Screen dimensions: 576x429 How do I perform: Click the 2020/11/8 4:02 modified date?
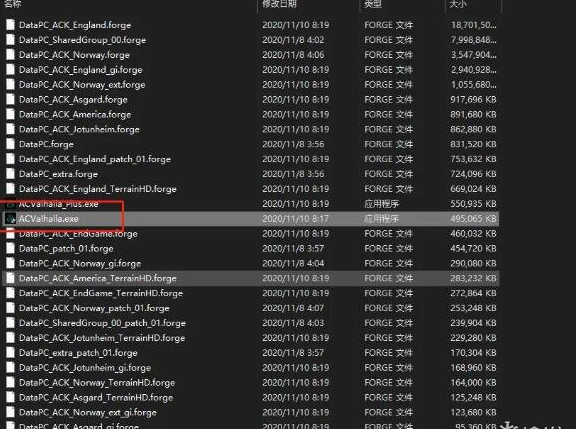point(293,40)
